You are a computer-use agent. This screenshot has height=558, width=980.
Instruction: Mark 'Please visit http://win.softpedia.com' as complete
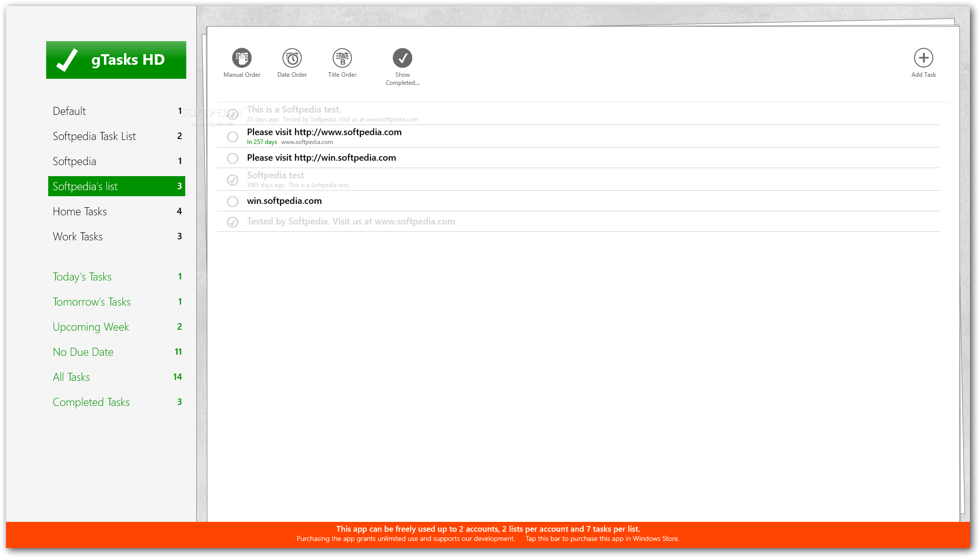pyautogui.click(x=232, y=158)
